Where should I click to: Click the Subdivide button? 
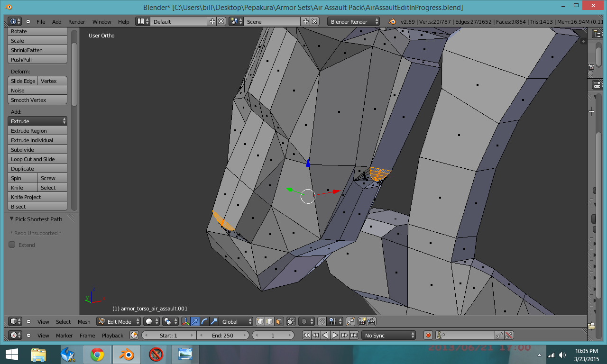[37, 150]
